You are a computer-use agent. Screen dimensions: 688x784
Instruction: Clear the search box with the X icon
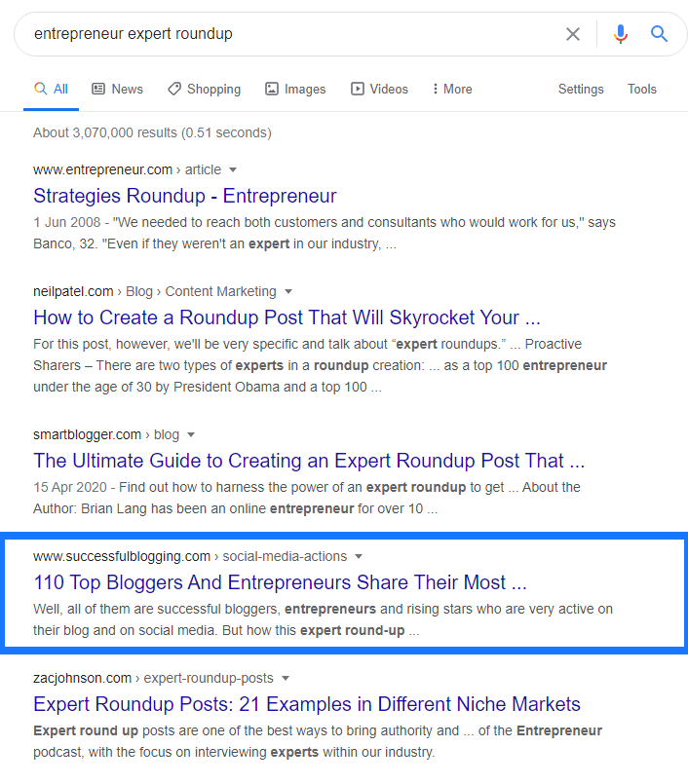point(572,34)
